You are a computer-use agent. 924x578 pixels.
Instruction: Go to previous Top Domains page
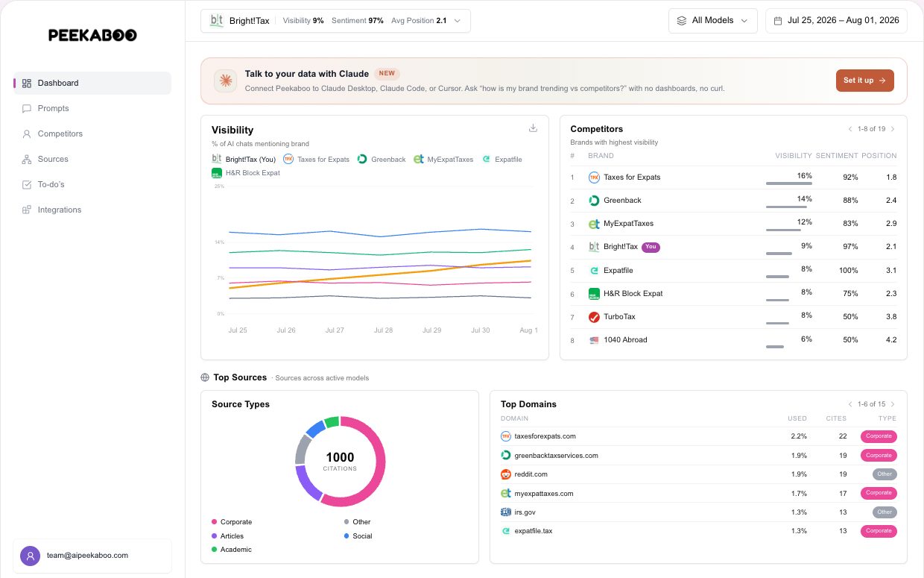point(849,404)
